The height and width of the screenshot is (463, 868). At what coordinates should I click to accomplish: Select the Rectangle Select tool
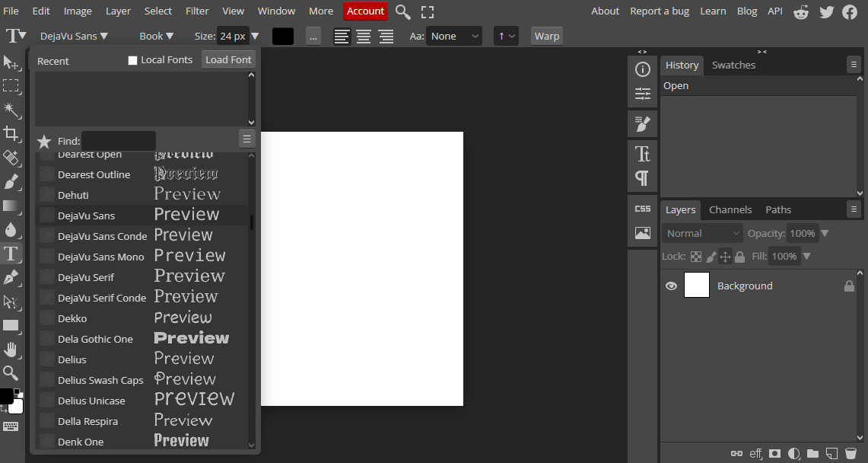click(11, 86)
